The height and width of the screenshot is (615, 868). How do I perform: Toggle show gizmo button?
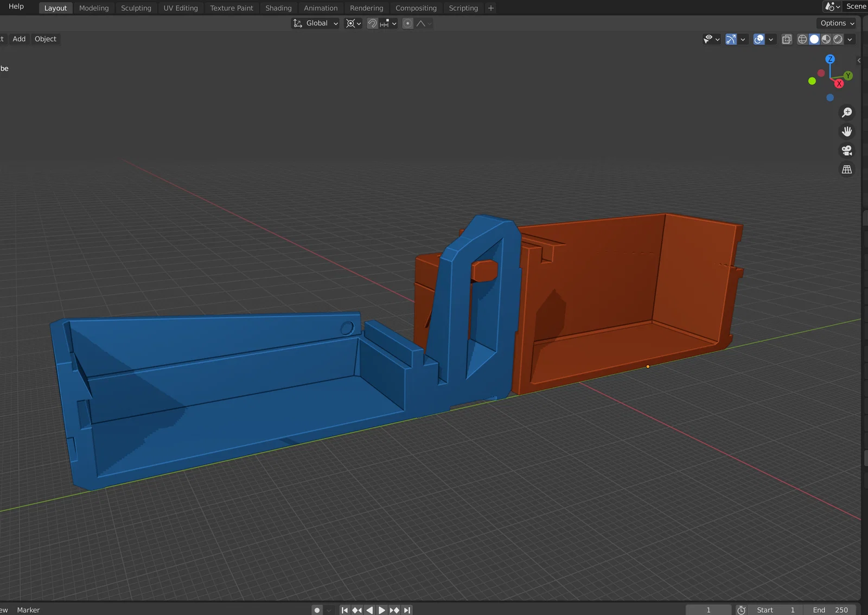tap(731, 39)
